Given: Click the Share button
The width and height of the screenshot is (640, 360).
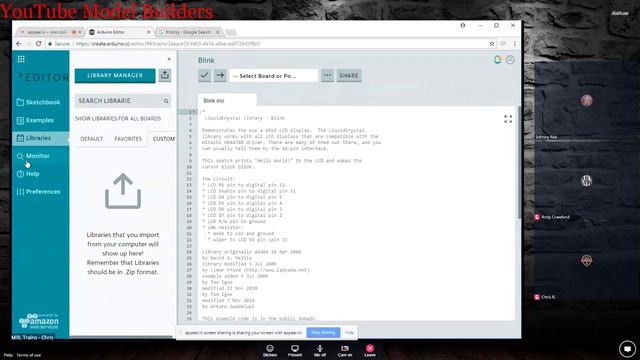Looking at the screenshot, I should pyautogui.click(x=349, y=76).
